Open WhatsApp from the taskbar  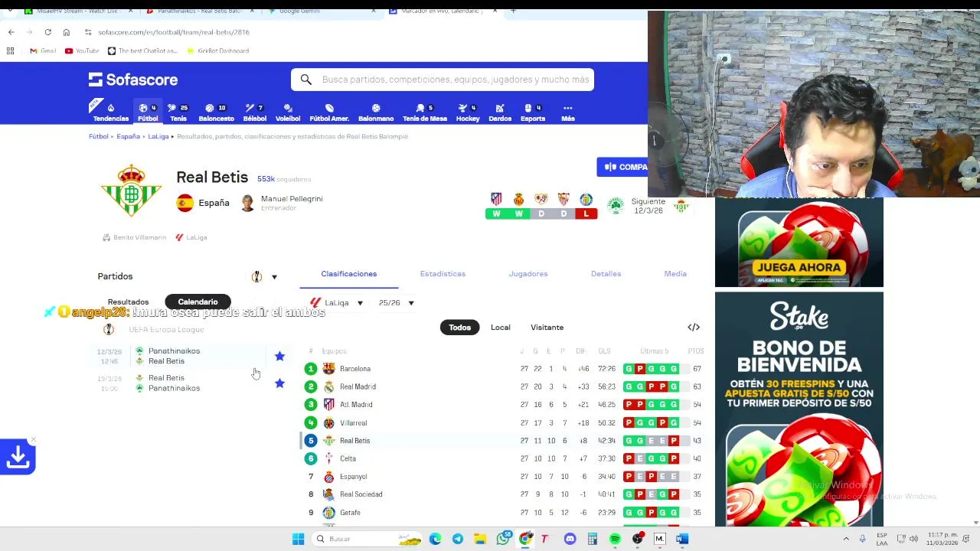[503, 539]
